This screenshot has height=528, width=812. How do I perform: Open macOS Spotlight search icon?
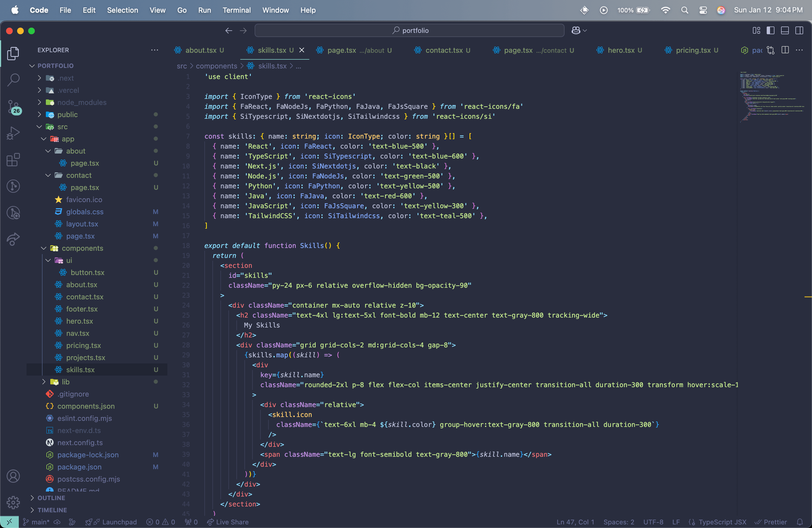pyautogui.click(x=684, y=10)
